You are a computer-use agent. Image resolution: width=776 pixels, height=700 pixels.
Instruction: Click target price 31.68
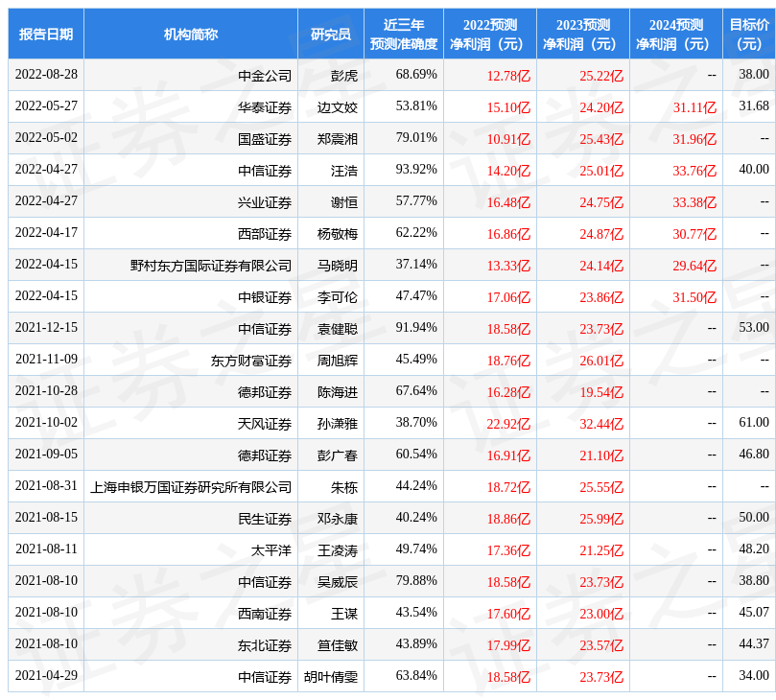click(754, 106)
